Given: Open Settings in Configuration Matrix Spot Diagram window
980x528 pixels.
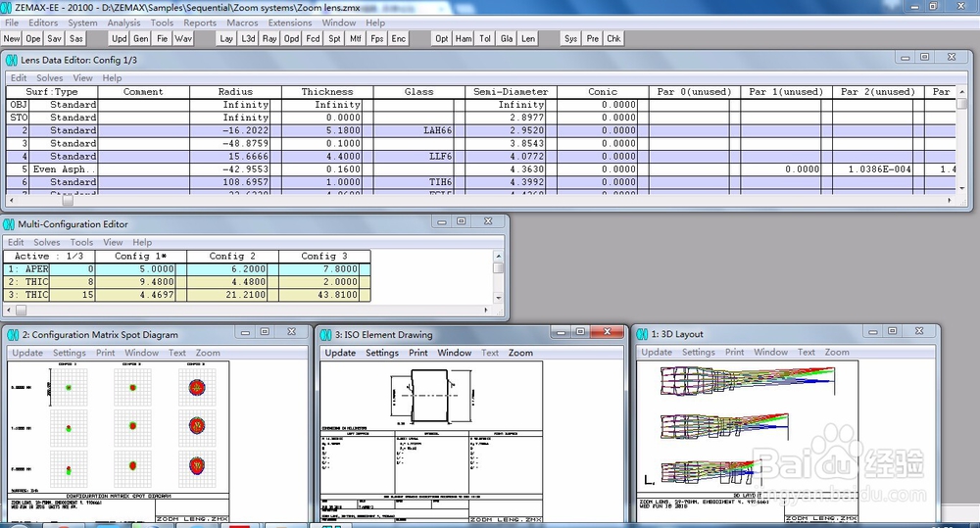Looking at the screenshot, I should [x=69, y=353].
